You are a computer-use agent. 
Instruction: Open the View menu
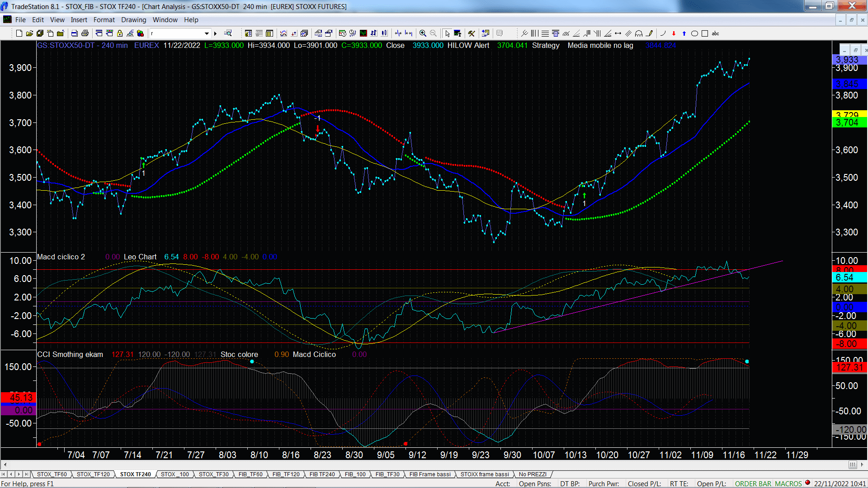click(x=57, y=20)
